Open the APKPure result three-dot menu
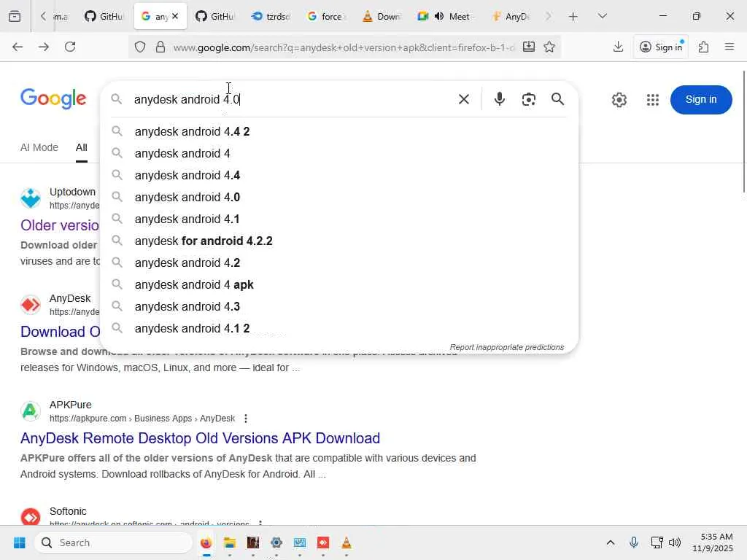The height and width of the screenshot is (560, 747). coord(246,418)
